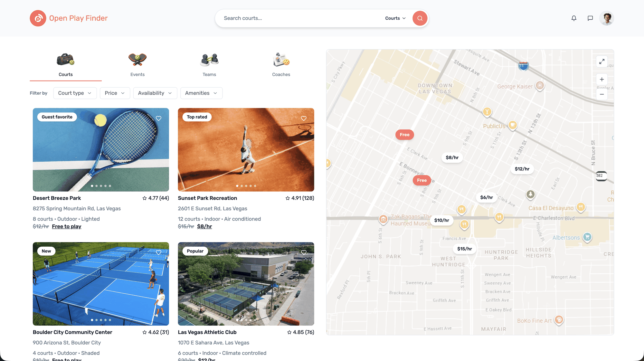Click the Open Play Finder logo icon
Screen dimensions: 644x361
[x=38, y=18]
